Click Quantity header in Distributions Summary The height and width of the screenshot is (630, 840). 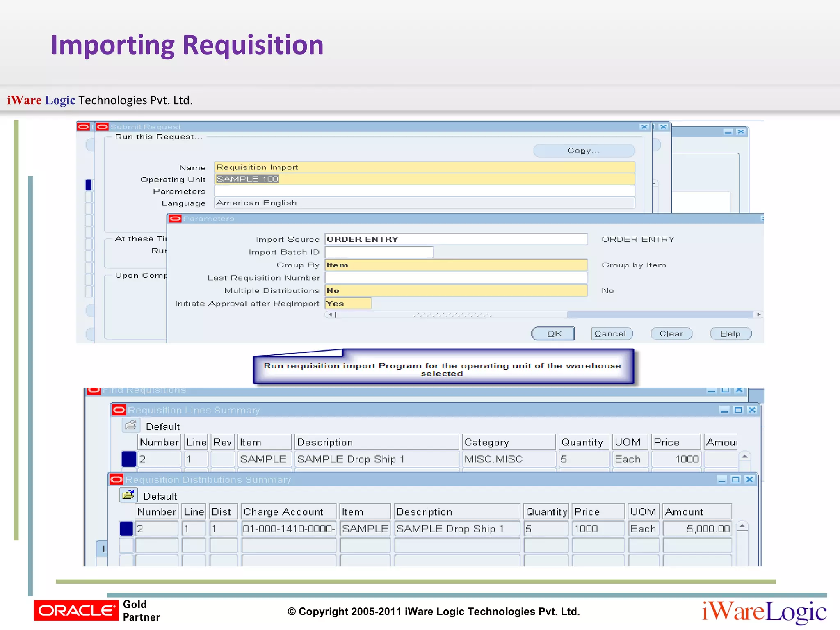click(546, 512)
